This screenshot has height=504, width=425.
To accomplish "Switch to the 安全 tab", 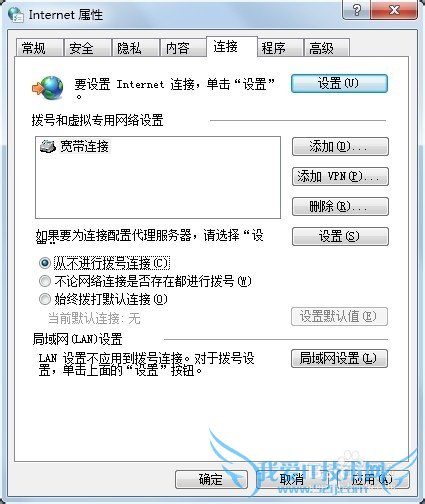I will pyautogui.click(x=87, y=48).
